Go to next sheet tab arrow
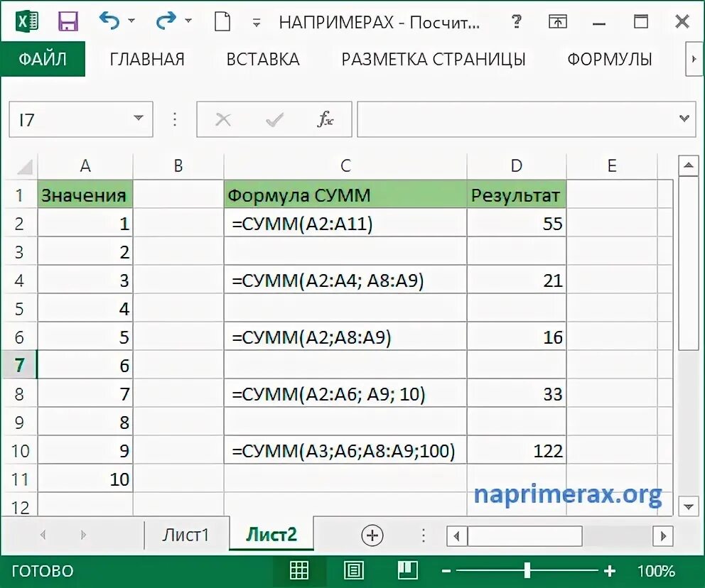The image size is (705, 588). (83, 535)
